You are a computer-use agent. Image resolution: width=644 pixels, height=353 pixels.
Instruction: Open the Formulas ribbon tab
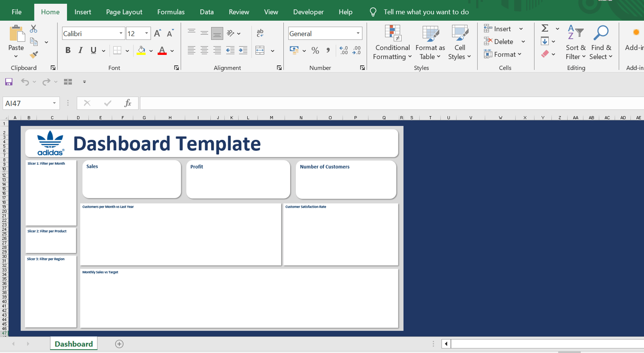click(171, 12)
